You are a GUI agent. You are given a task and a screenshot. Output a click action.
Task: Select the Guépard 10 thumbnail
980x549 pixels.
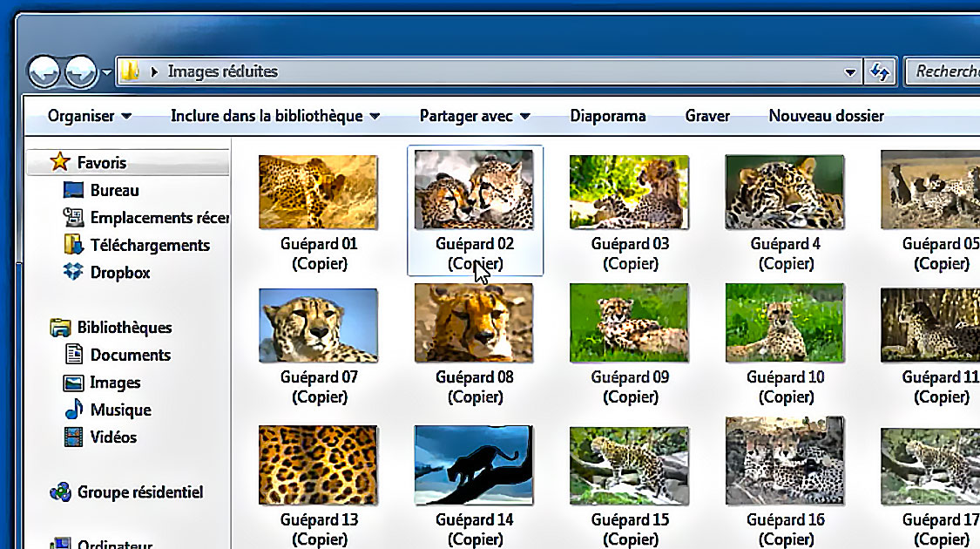coord(784,322)
